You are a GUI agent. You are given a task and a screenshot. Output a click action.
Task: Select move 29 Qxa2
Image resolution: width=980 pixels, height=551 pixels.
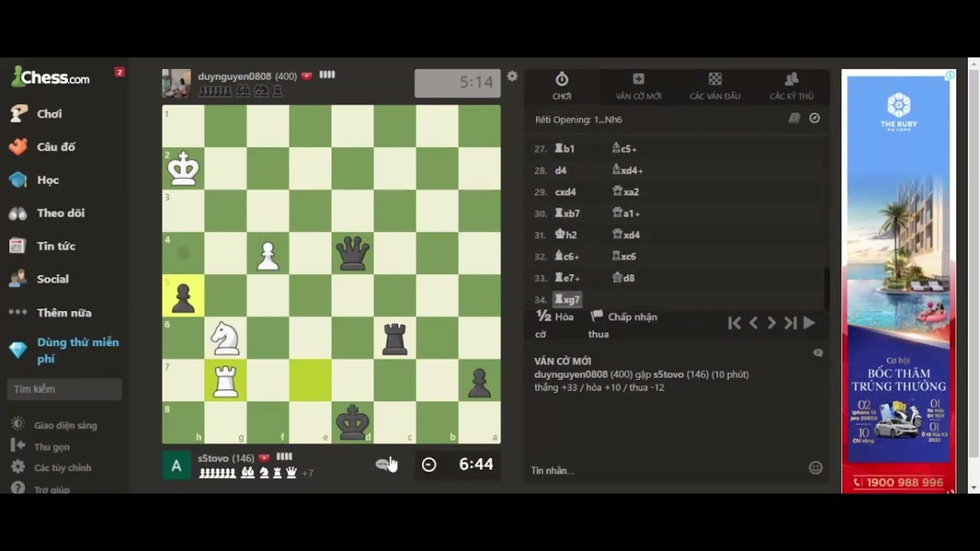626,191
